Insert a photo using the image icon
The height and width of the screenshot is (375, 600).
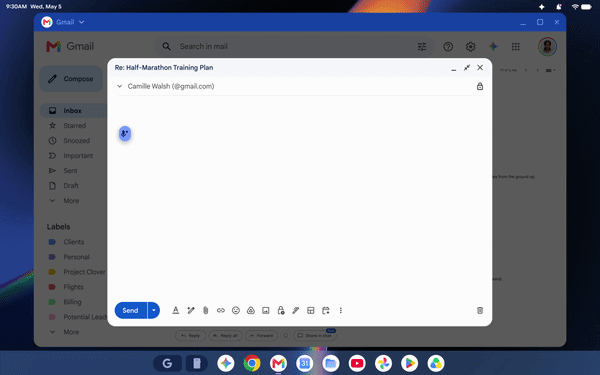coord(266,310)
